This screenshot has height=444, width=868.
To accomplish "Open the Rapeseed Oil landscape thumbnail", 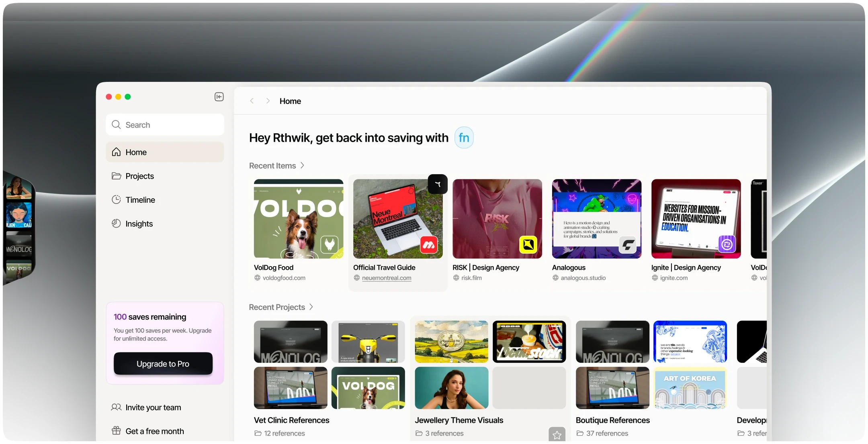I will pyautogui.click(x=452, y=342).
